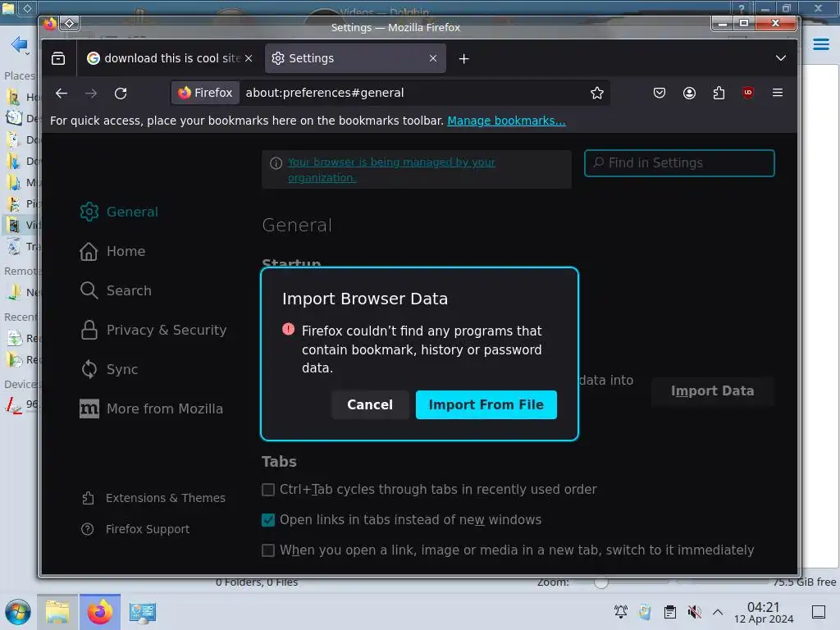Enable switch to new tab immediately checkbox
The width and height of the screenshot is (840, 630).
268,550
